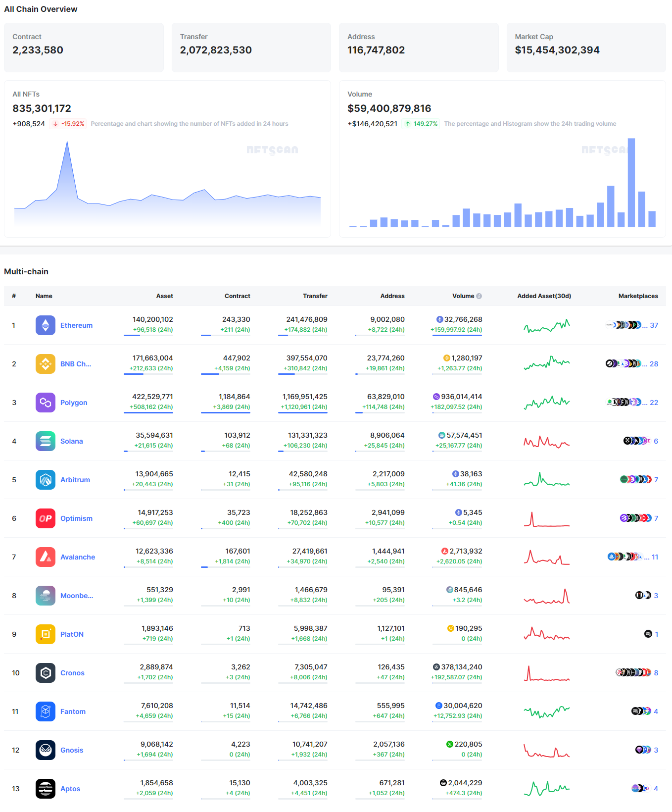
Task: Click the 149.27% volume change badge
Action: (x=421, y=124)
